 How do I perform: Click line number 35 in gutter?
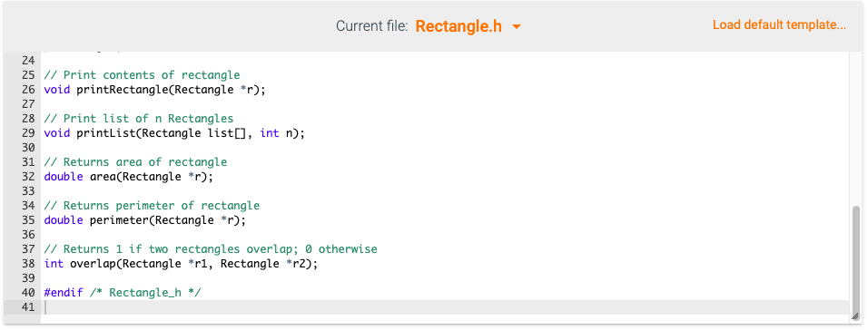(29, 220)
